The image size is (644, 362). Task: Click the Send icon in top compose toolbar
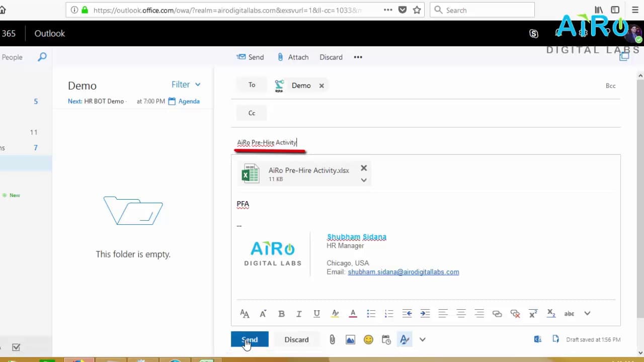(x=242, y=57)
